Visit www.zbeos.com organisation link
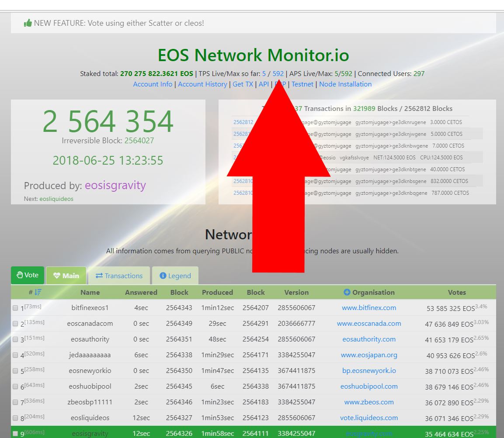This screenshot has height=438, width=504. 369,402
